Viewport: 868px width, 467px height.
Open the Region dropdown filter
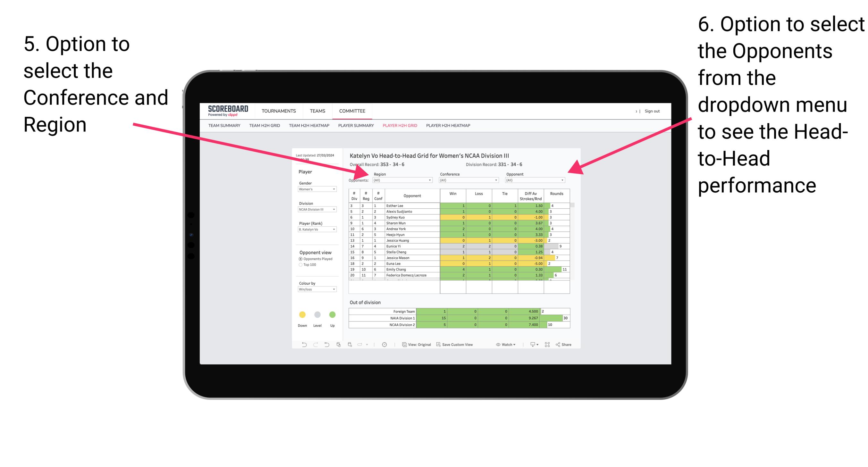click(x=402, y=182)
